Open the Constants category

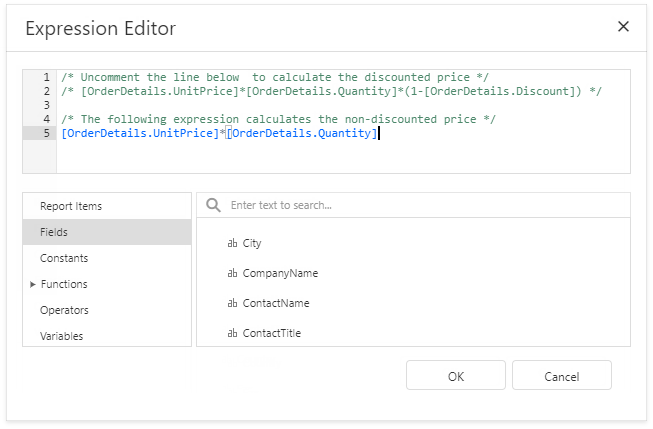coord(64,258)
